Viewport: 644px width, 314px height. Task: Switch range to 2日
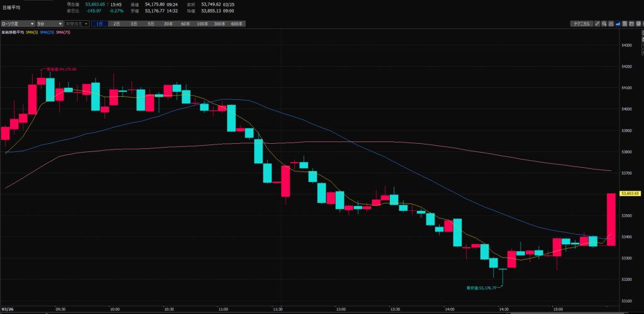click(x=116, y=23)
